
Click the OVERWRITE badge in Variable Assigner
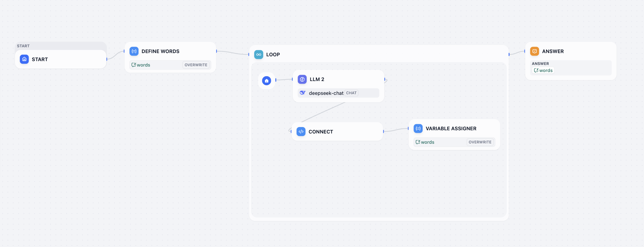(x=480, y=142)
